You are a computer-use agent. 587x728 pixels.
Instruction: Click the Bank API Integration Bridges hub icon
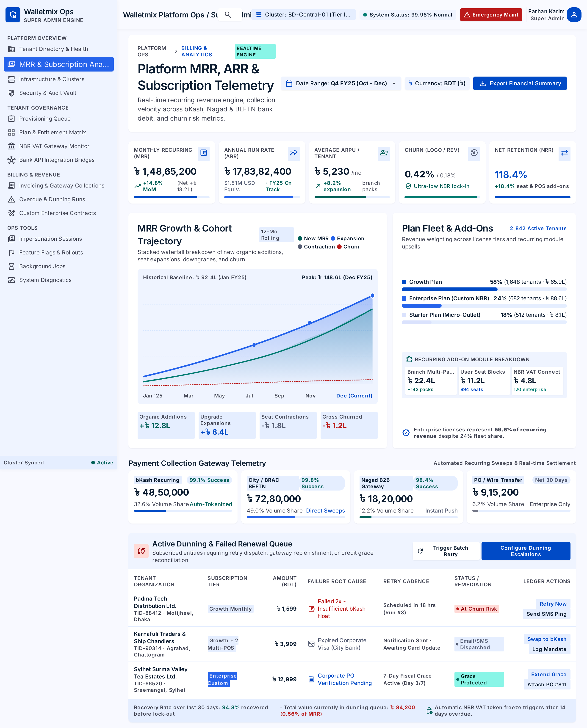11,160
